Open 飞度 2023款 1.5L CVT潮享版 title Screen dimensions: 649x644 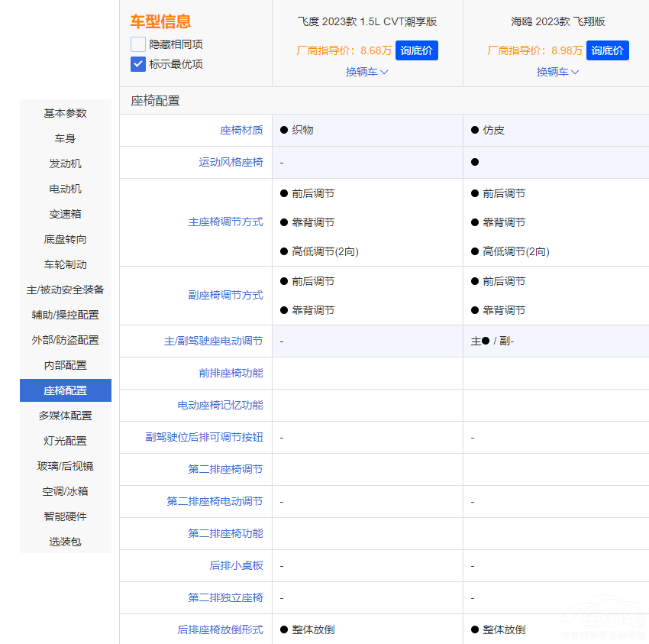click(x=367, y=21)
